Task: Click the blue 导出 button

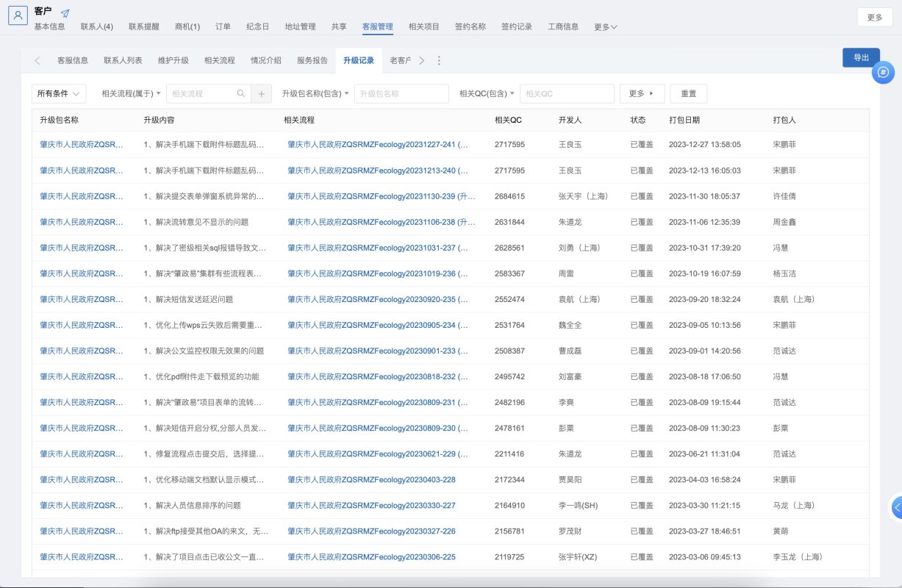Action: click(861, 57)
